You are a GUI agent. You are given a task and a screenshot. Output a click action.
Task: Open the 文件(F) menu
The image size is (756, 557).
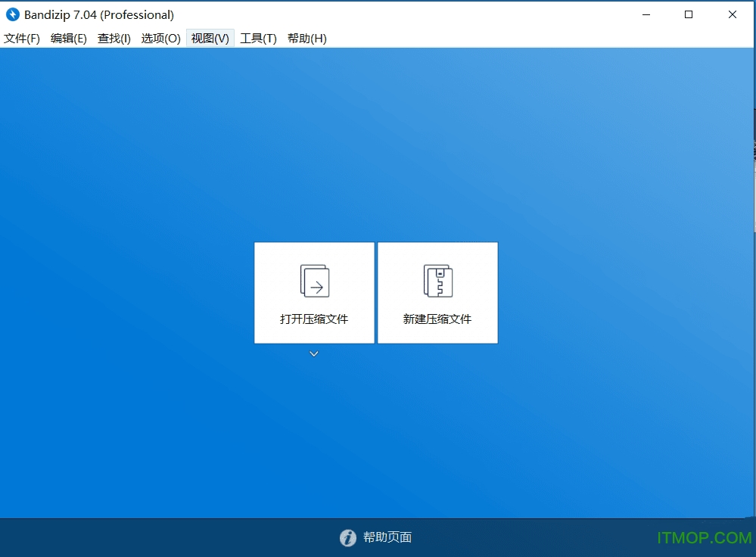click(x=22, y=39)
